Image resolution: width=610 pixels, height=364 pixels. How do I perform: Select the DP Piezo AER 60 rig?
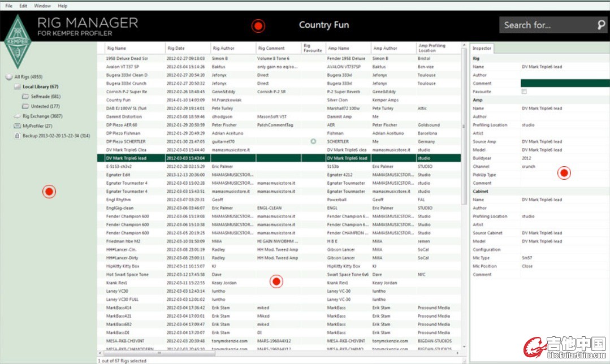tap(279, 125)
